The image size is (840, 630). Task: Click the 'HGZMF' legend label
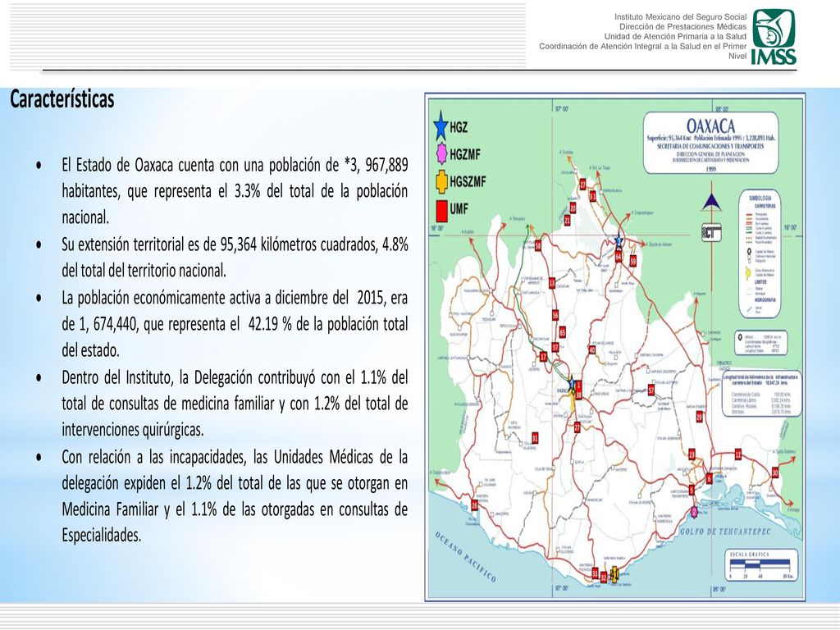[465, 155]
